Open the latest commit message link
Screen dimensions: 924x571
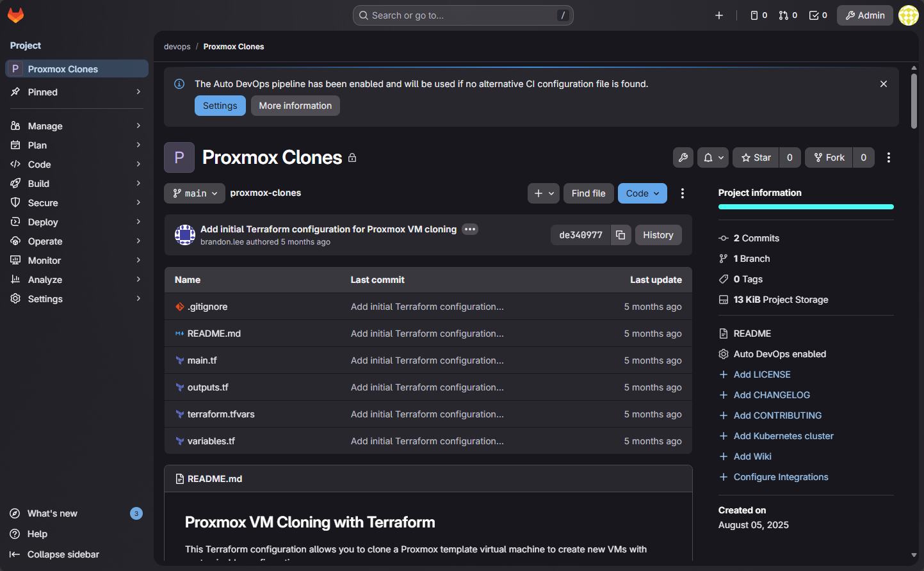click(328, 229)
